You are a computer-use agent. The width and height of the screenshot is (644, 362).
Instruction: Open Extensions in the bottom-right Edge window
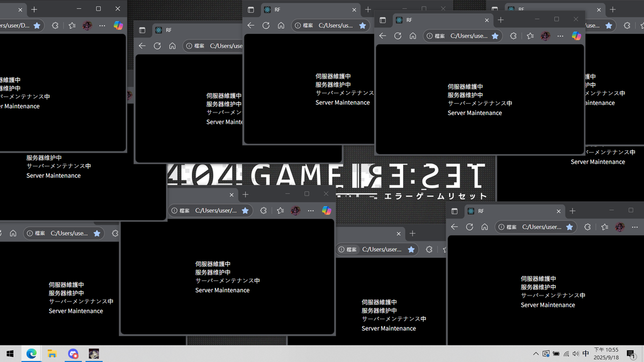(x=587, y=227)
